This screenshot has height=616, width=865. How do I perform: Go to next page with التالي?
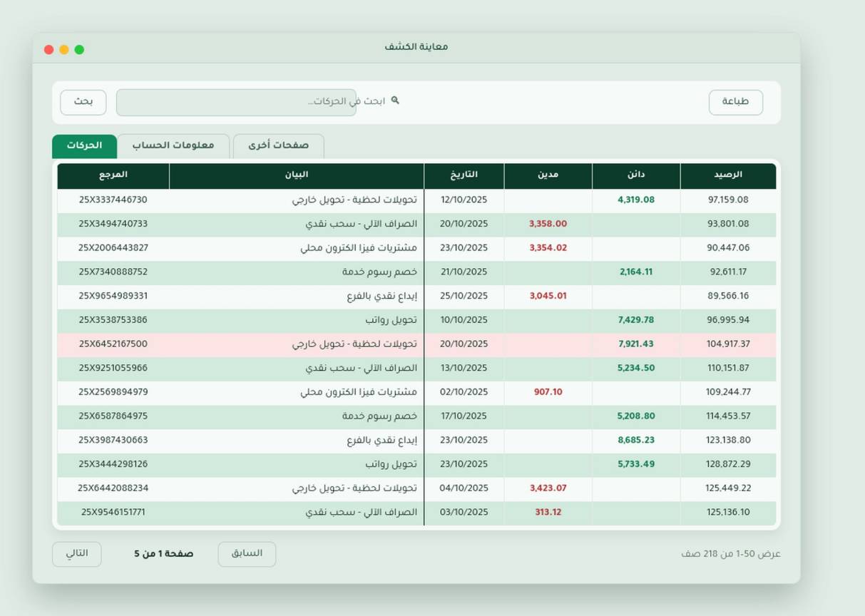pyautogui.click(x=76, y=554)
